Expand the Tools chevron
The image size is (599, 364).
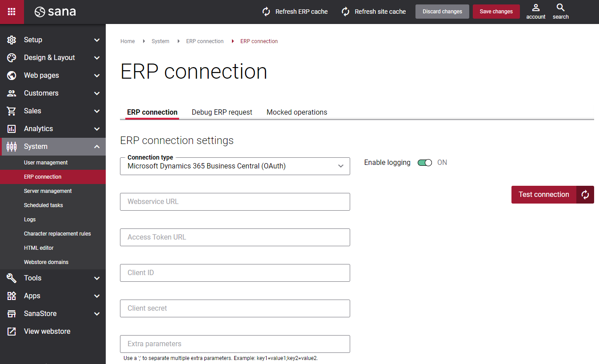pyautogui.click(x=97, y=278)
